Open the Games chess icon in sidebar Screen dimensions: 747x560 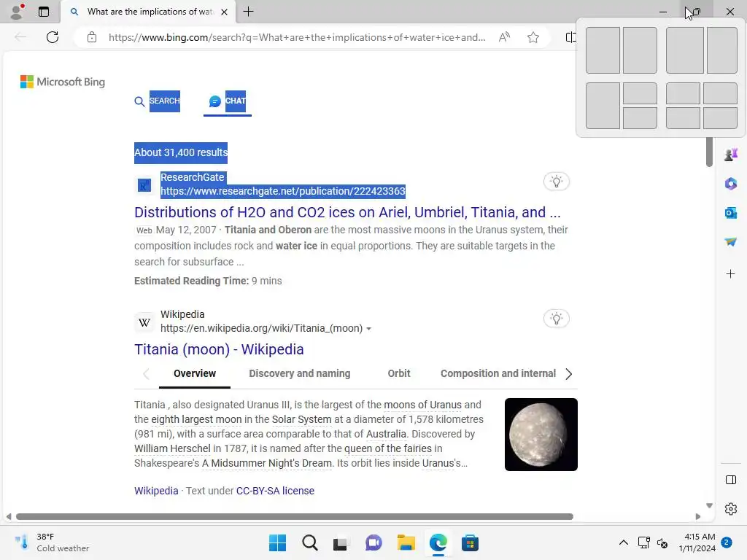[x=731, y=155]
